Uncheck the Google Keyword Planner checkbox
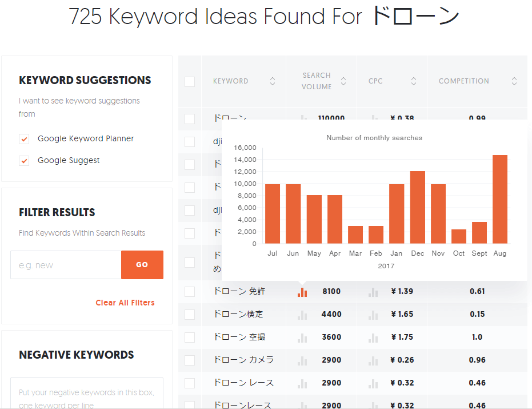This screenshot has width=532, height=409. point(24,139)
